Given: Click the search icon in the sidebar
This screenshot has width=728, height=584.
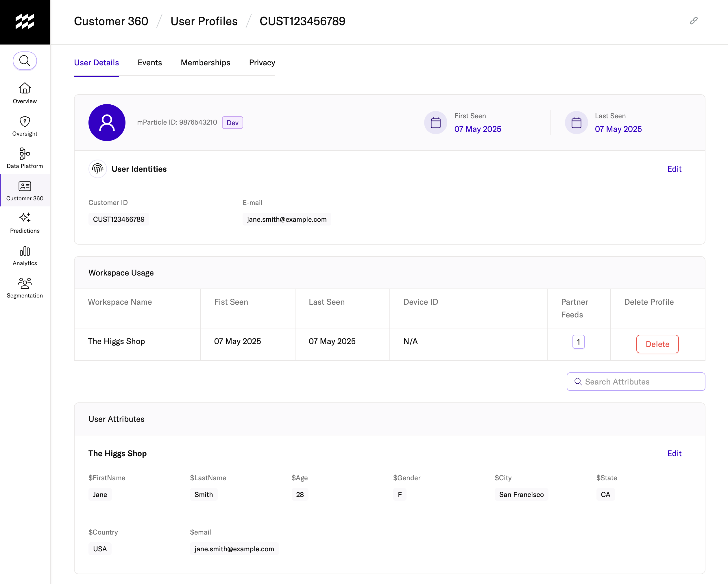Looking at the screenshot, I should 25,61.
